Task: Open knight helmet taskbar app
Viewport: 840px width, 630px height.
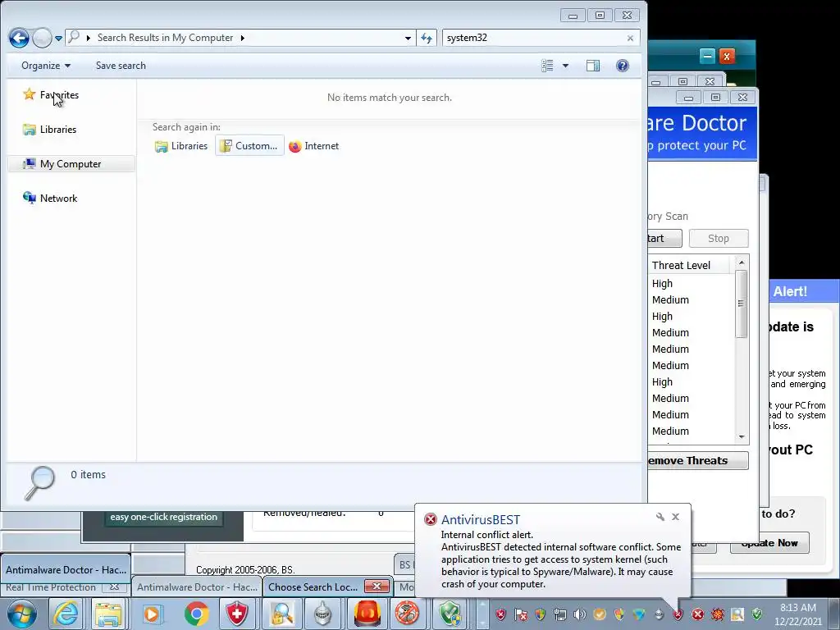Action: pyautogui.click(x=322, y=614)
